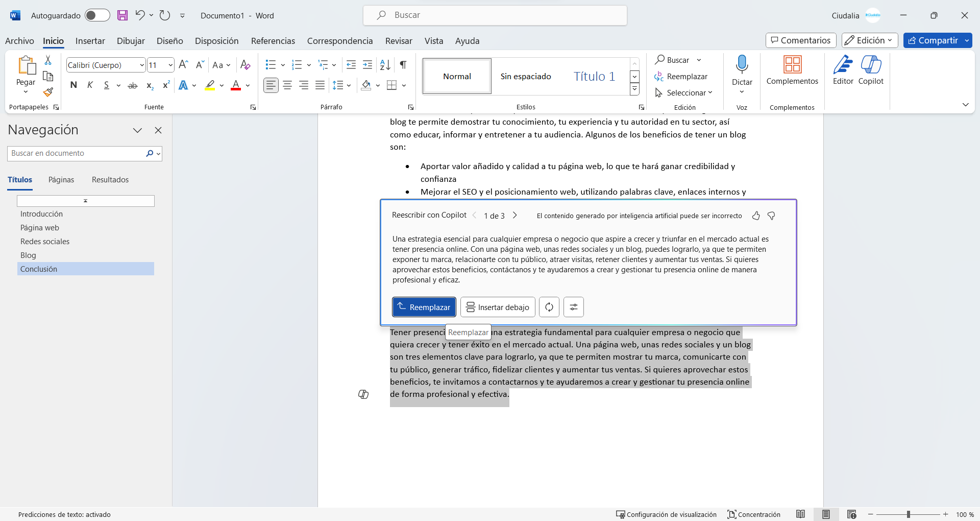Apply superscript formatting
980x521 pixels.
165,85
